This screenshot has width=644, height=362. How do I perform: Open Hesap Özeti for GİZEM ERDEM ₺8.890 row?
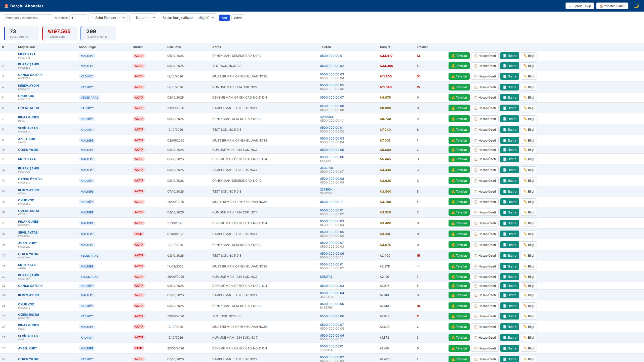pyautogui.click(x=485, y=108)
